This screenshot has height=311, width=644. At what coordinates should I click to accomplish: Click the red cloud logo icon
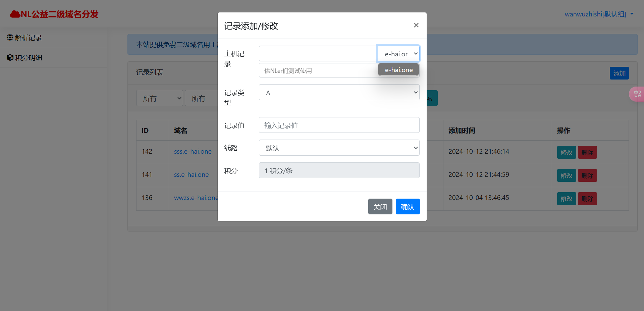click(x=15, y=14)
